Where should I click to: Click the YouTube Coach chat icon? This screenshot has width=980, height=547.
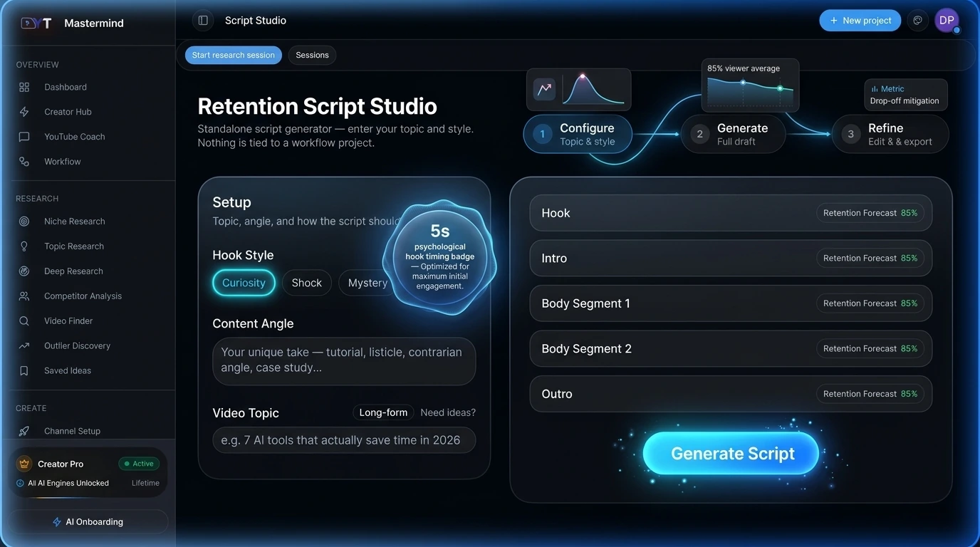[x=24, y=137]
